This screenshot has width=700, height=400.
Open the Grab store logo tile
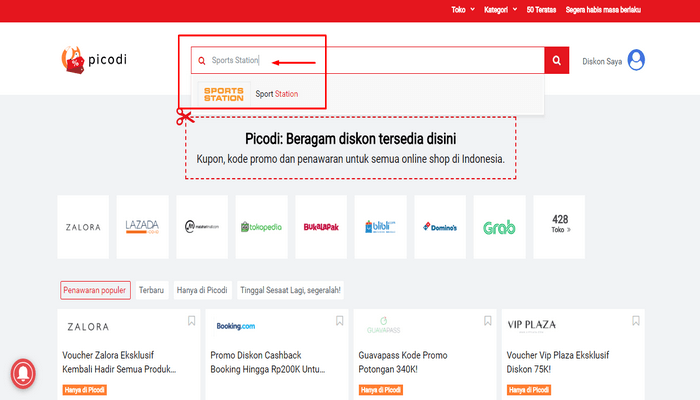pos(499,227)
